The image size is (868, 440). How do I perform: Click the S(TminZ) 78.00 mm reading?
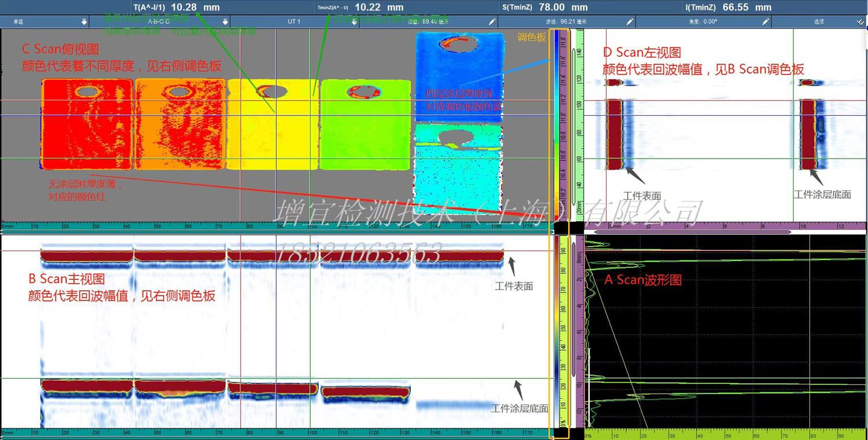click(x=544, y=8)
